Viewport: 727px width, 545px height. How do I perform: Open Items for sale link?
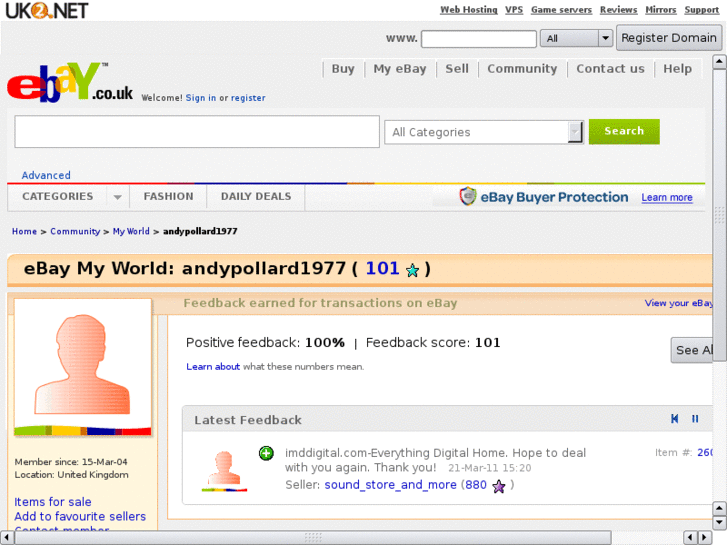tap(52, 502)
